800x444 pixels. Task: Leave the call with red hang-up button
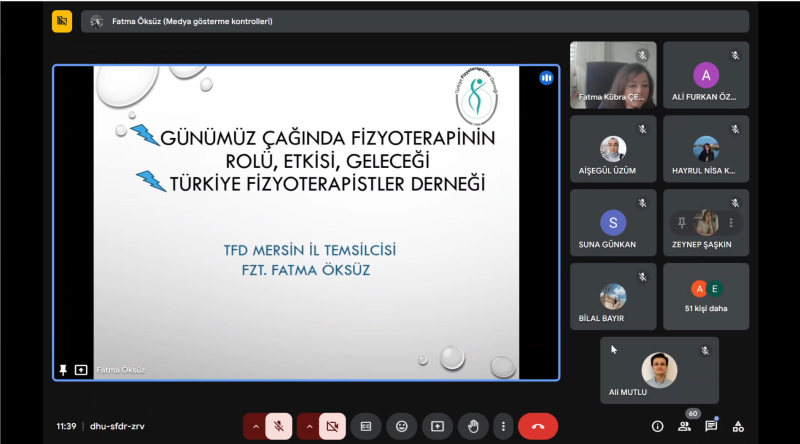(538, 426)
